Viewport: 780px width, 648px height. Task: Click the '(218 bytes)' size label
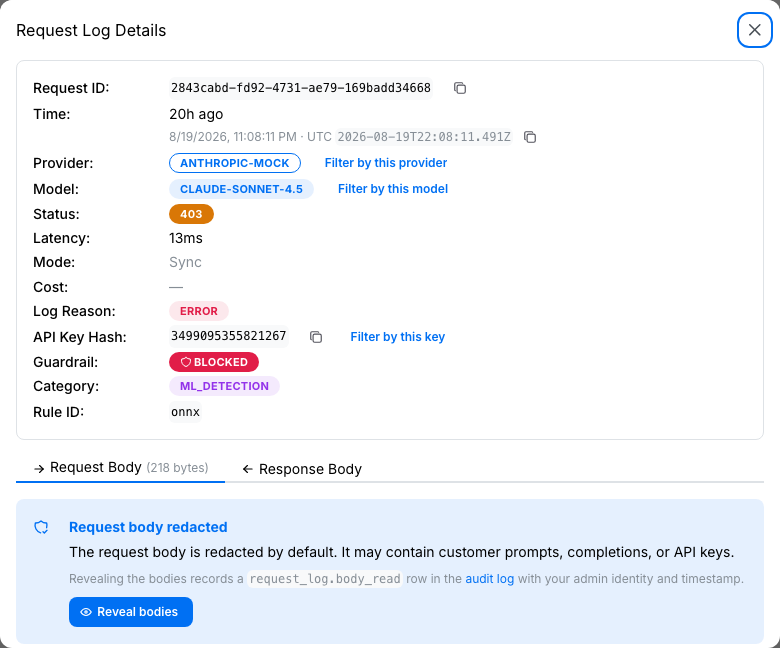(x=177, y=468)
